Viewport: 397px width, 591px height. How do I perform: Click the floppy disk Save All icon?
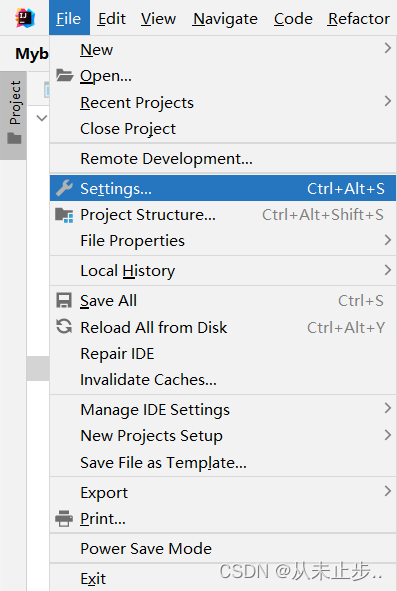click(x=64, y=301)
